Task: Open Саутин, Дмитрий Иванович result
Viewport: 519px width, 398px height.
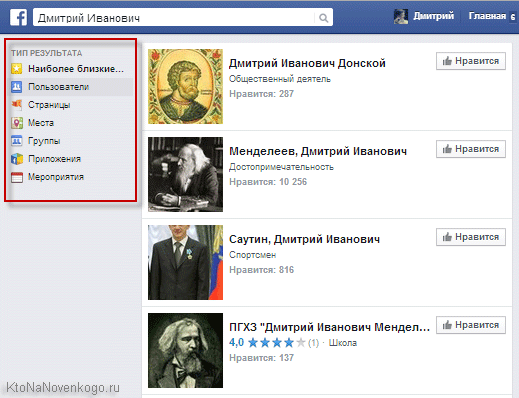Action: pyautogui.click(x=304, y=239)
